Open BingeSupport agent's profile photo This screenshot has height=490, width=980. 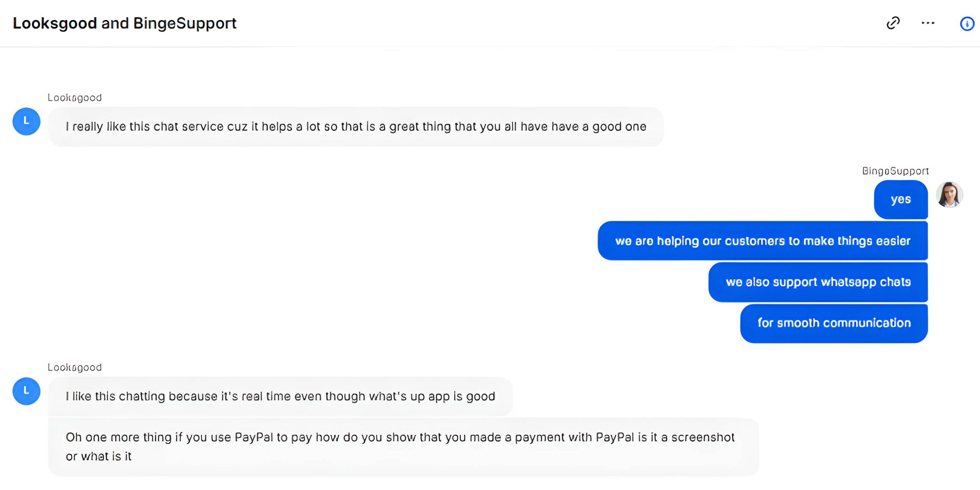pos(949,194)
